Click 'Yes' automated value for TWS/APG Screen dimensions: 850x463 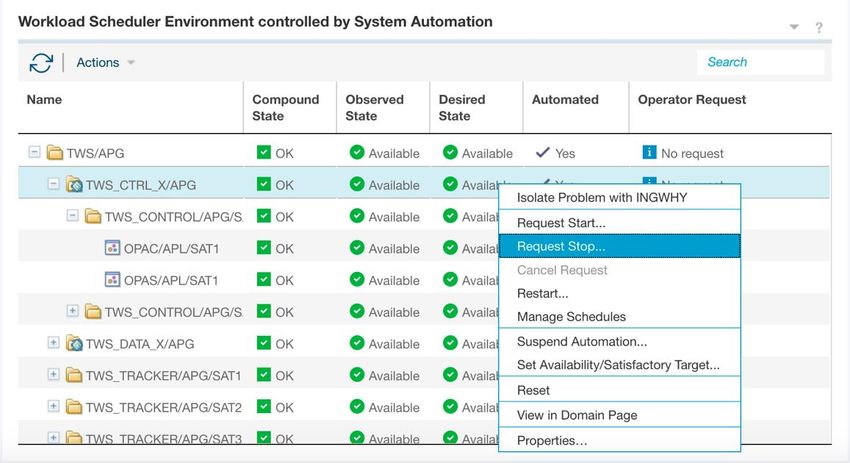(x=565, y=154)
